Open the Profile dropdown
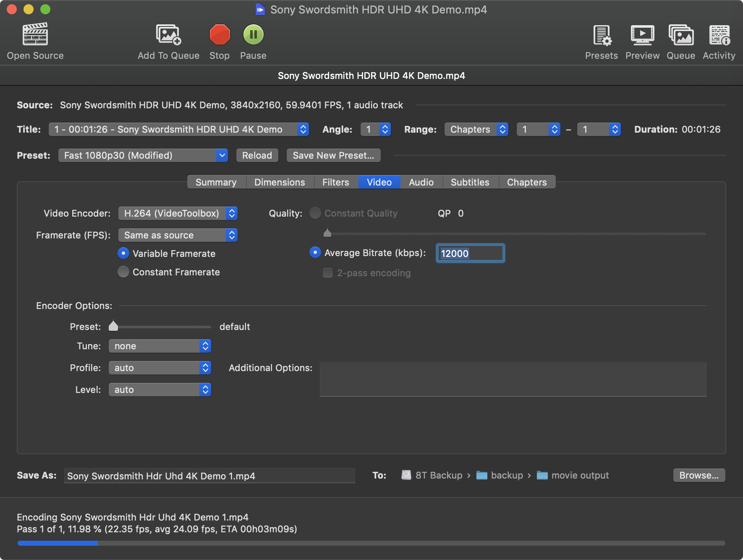Screen dimensions: 743x560 pyautogui.click(x=160, y=368)
